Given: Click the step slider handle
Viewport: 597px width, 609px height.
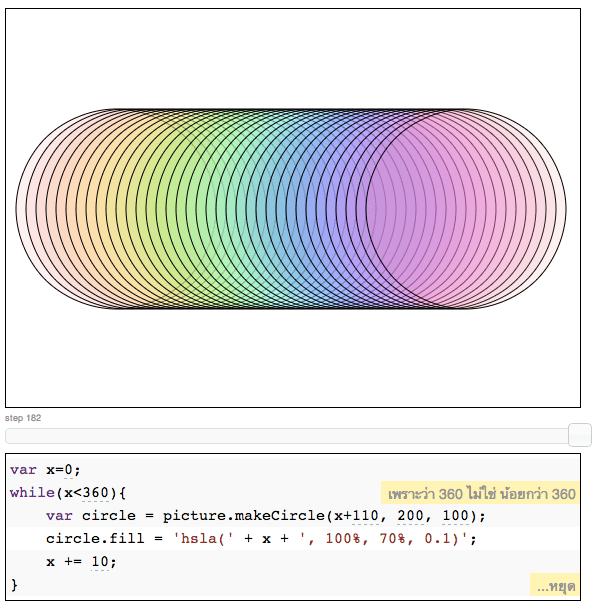Looking at the screenshot, I should (580, 435).
